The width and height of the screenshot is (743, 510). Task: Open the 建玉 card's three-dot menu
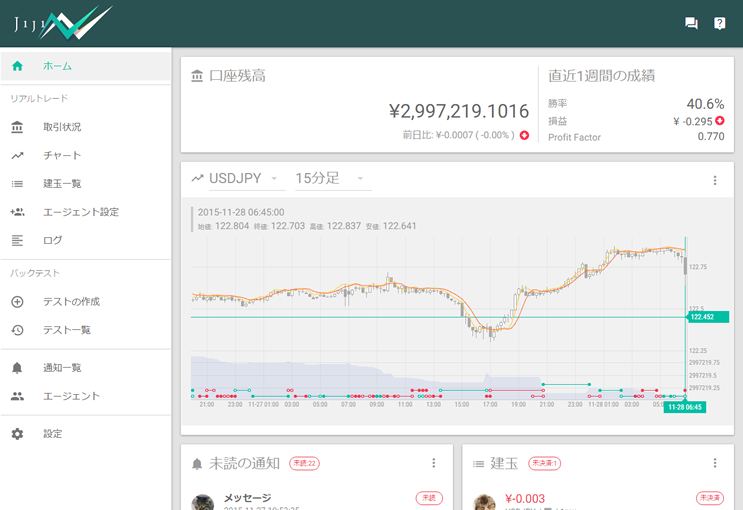[715, 463]
